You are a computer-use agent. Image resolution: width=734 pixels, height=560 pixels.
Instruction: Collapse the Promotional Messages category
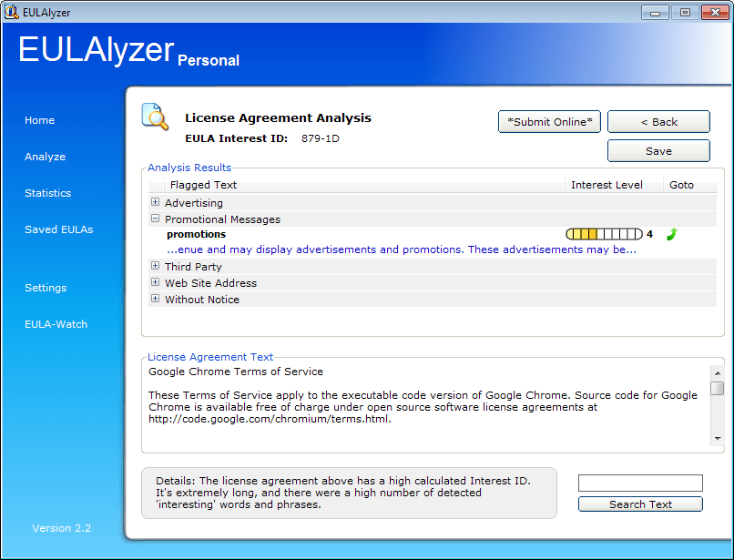coord(155,218)
